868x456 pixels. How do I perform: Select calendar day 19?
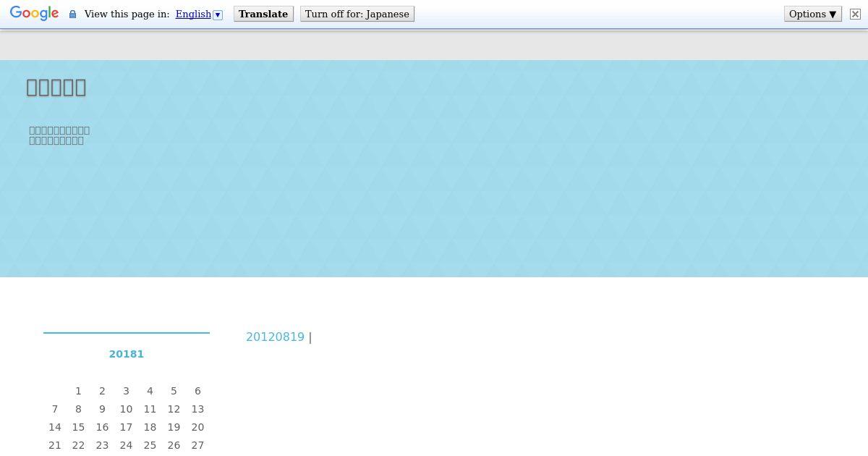click(x=174, y=427)
